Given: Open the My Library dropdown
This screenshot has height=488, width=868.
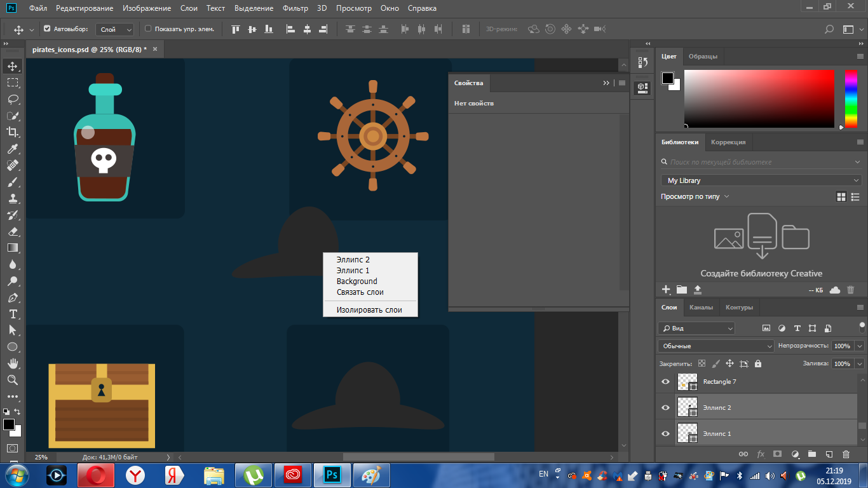Looking at the screenshot, I should [x=761, y=180].
